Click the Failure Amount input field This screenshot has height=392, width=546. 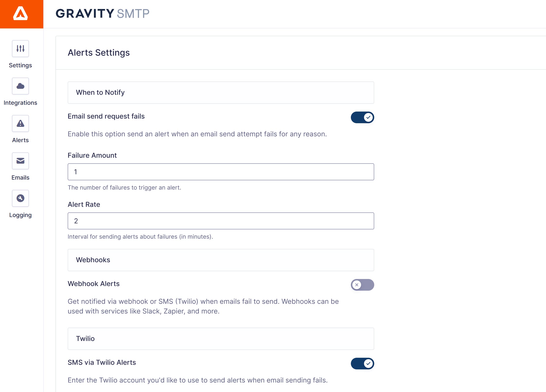pos(221,172)
